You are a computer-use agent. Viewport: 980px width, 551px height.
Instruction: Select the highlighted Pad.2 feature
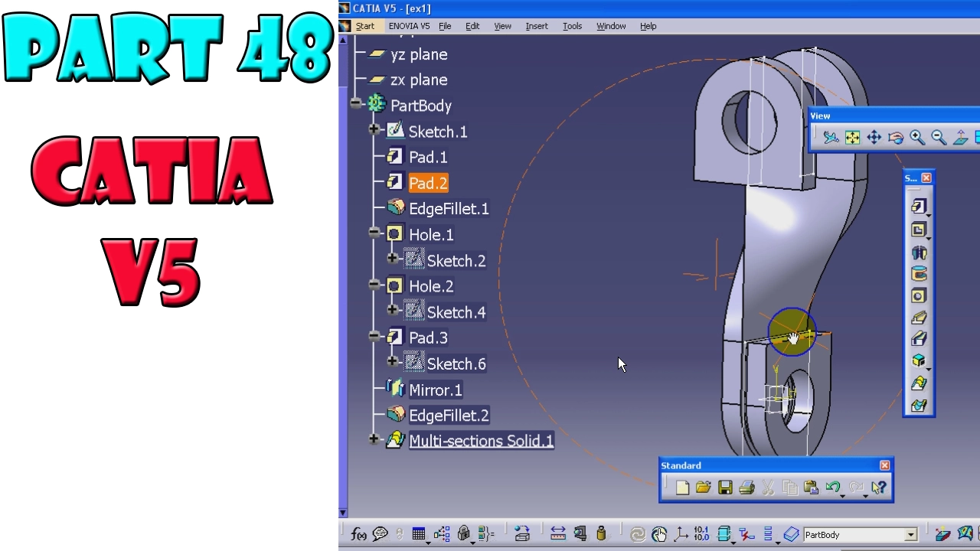[x=428, y=184]
